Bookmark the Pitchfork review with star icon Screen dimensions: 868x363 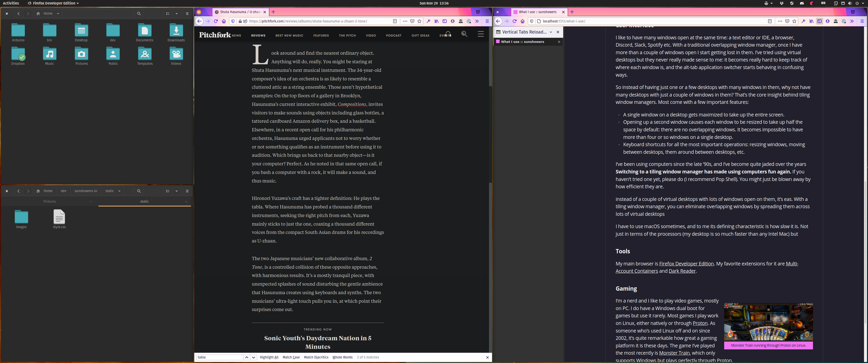(420, 21)
